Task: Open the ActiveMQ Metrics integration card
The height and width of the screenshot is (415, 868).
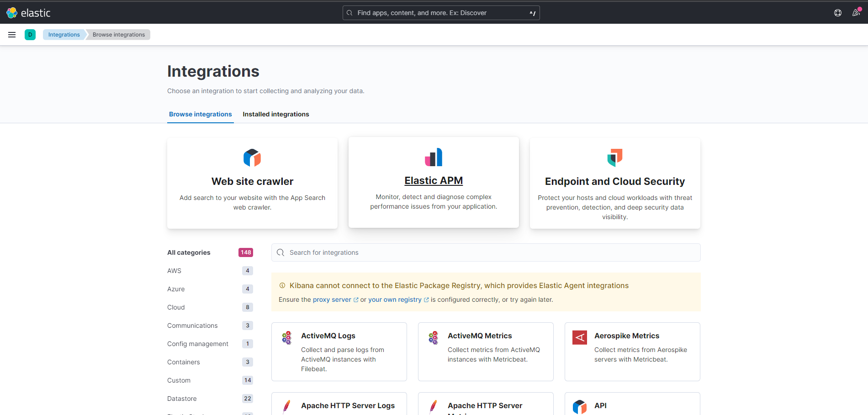Action: coord(485,352)
